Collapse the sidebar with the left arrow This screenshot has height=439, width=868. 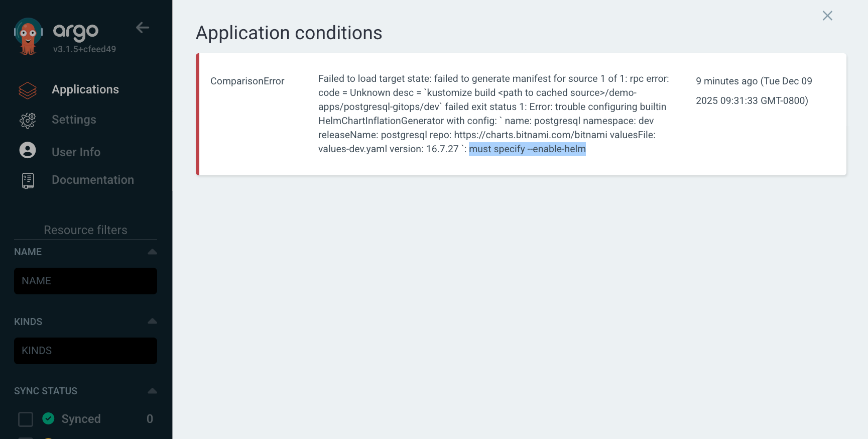pos(143,28)
